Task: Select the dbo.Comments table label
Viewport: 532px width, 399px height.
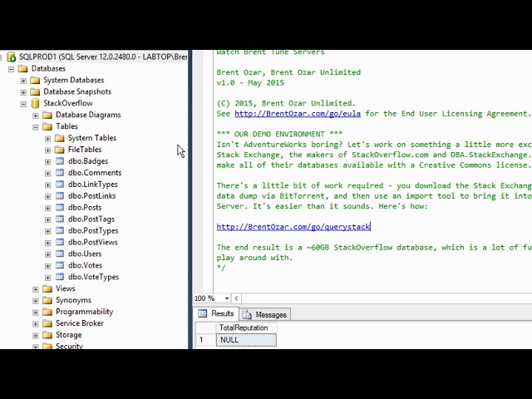Action: [x=95, y=173]
